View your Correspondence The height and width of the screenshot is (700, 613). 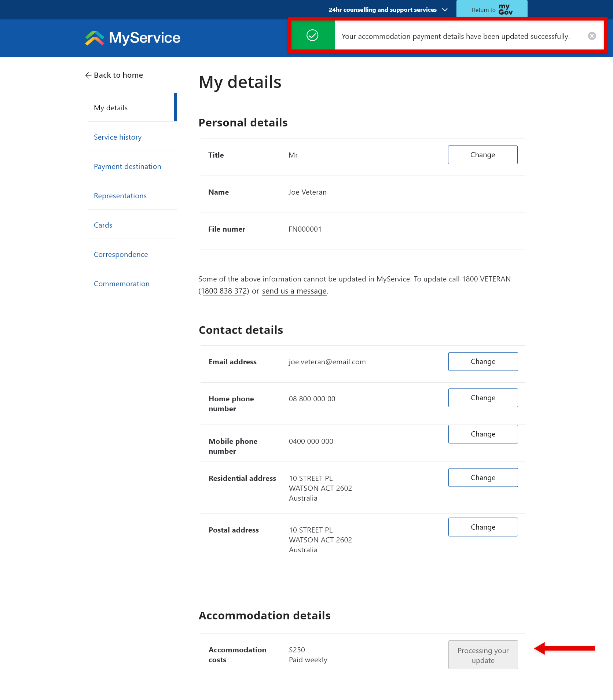(121, 254)
